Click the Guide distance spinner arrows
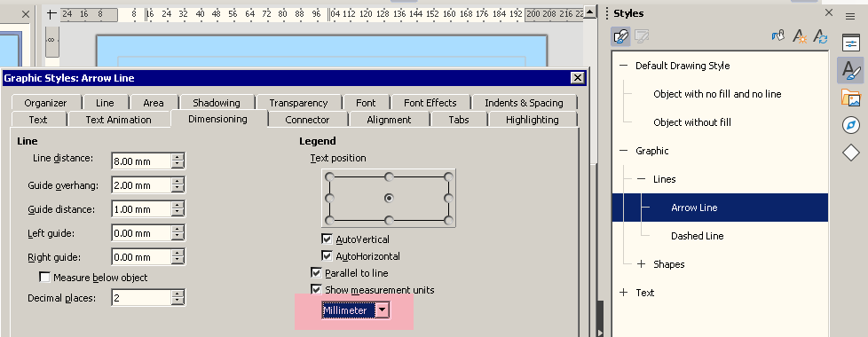Viewport: 868px width, 337px height. [178, 209]
